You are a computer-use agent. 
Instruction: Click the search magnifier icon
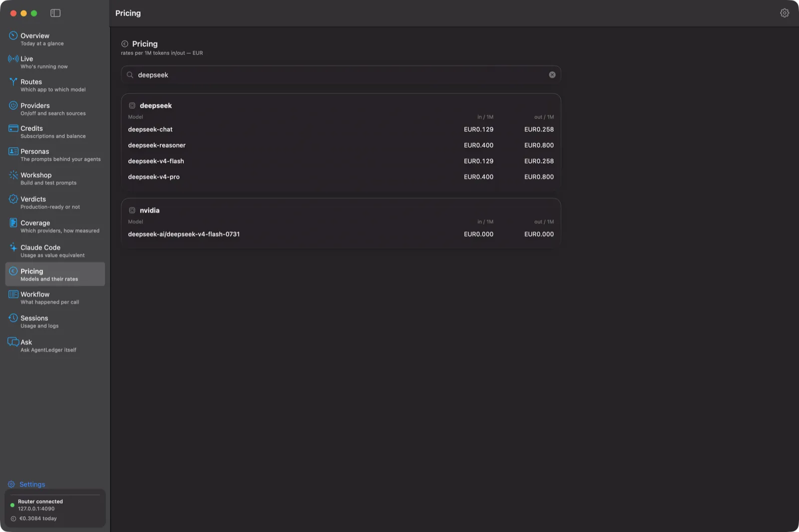coord(130,75)
